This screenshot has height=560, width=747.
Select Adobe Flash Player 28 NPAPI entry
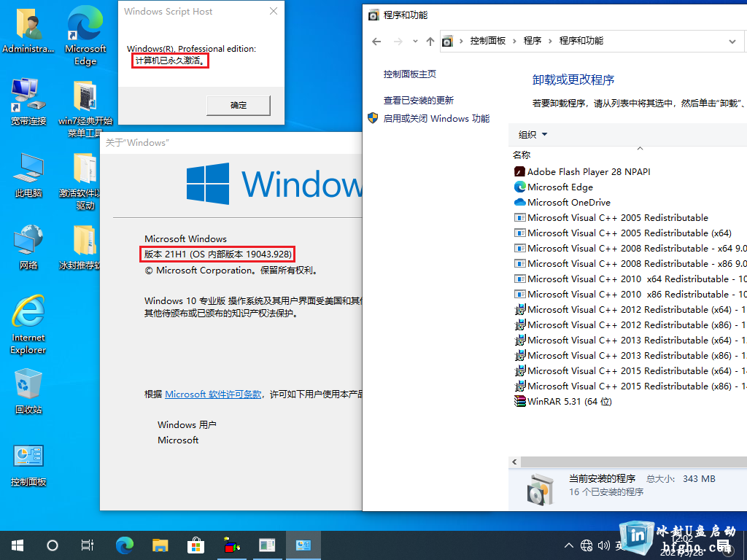(582, 172)
